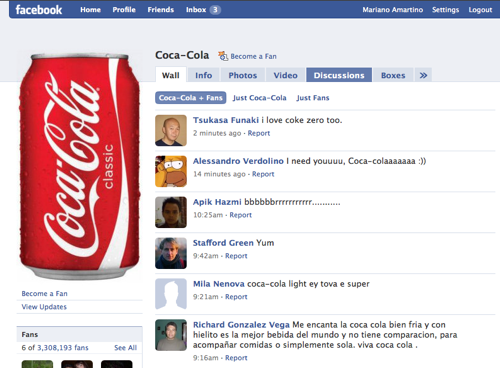Open Settings in top bar
Image resolution: width=500 pixels, height=368 pixels.
pyautogui.click(x=445, y=10)
